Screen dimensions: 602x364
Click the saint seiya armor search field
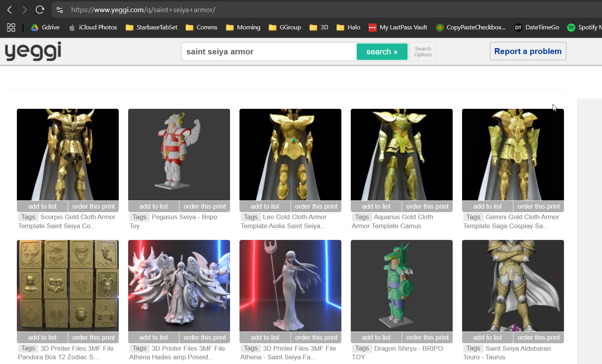pos(269,52)
